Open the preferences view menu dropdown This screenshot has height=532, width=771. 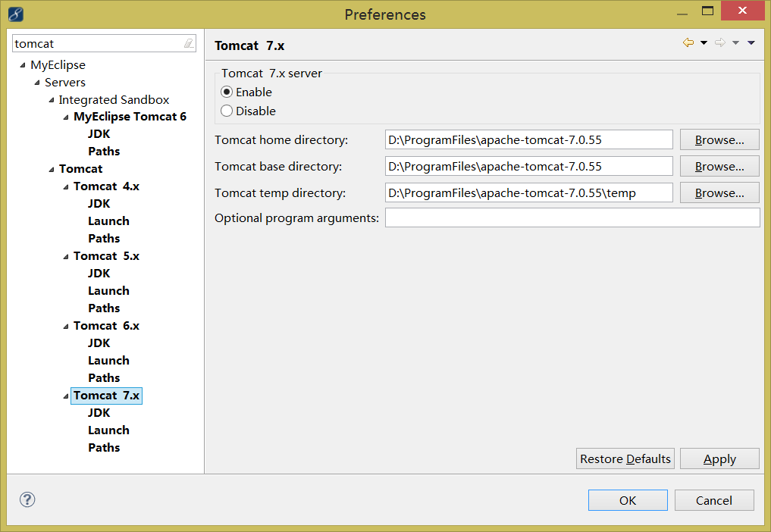tap(751, 42)
